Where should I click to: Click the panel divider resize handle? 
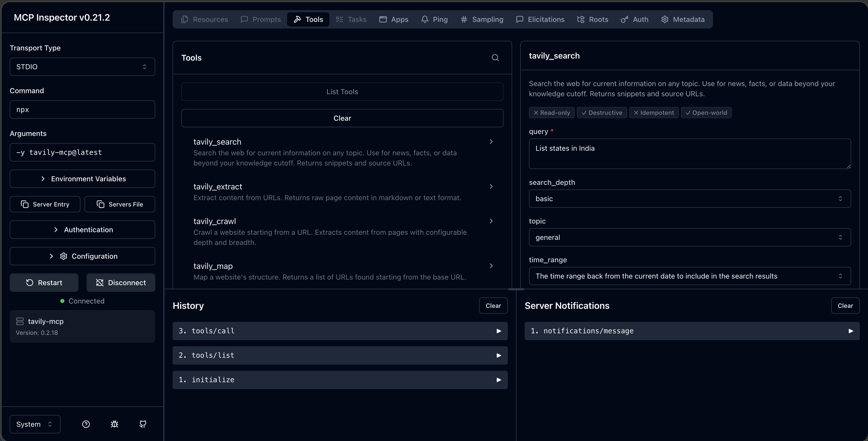(x=516, y=289)
